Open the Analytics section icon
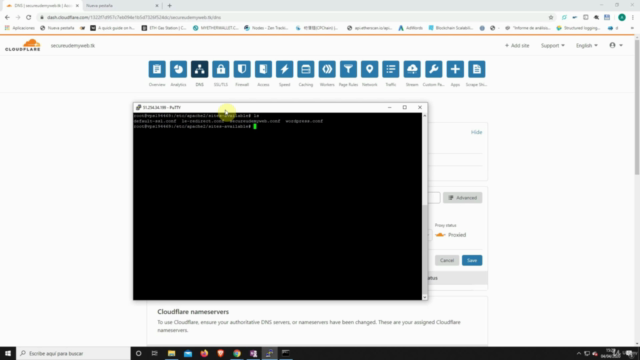Viewport: 640px width, 360px height. point(178,69)
